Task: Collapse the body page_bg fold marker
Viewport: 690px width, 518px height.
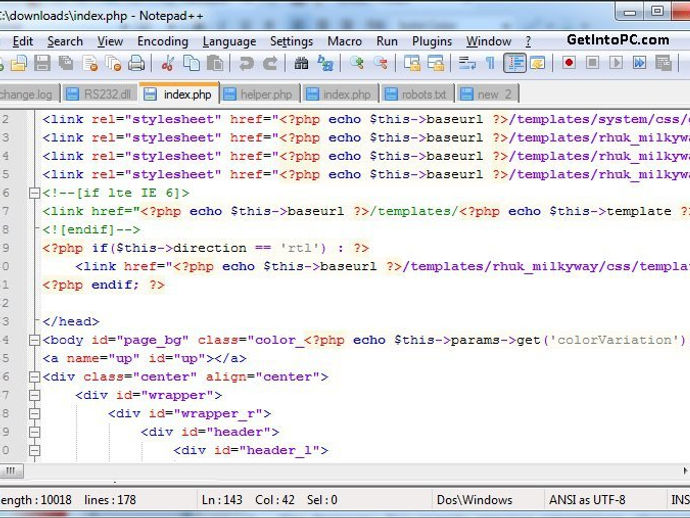Action: coord(34,340)
